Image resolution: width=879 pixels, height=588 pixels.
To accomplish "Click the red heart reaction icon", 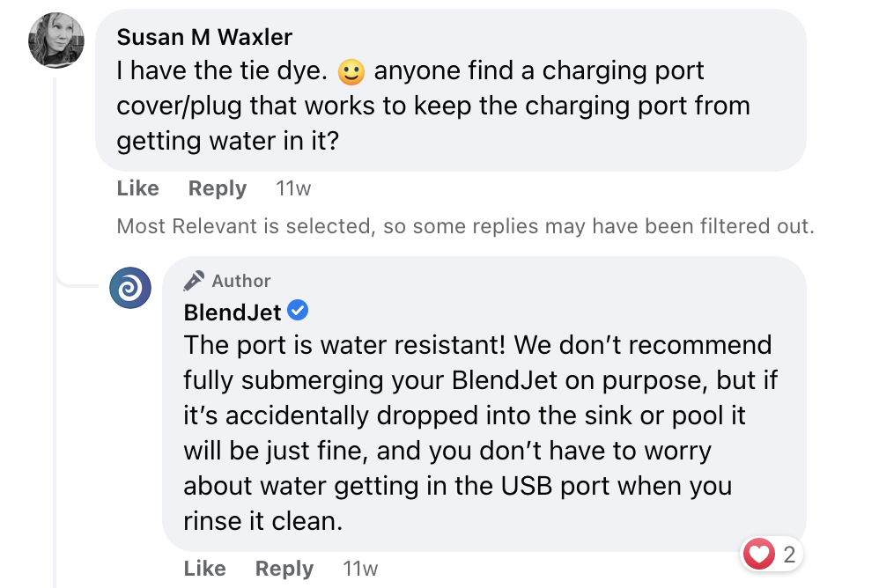I will click(x=758, y=554).
